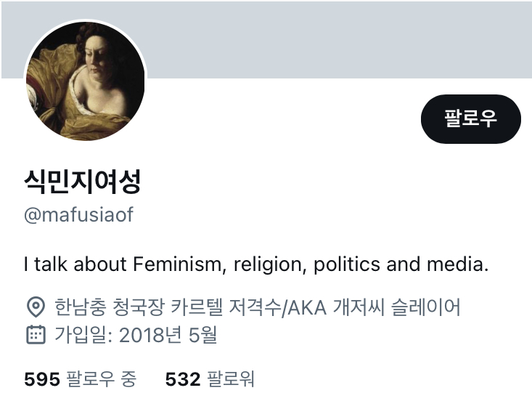The image size is (532, 417).
Task: Click the following count number 595
Action: point(42,379)
